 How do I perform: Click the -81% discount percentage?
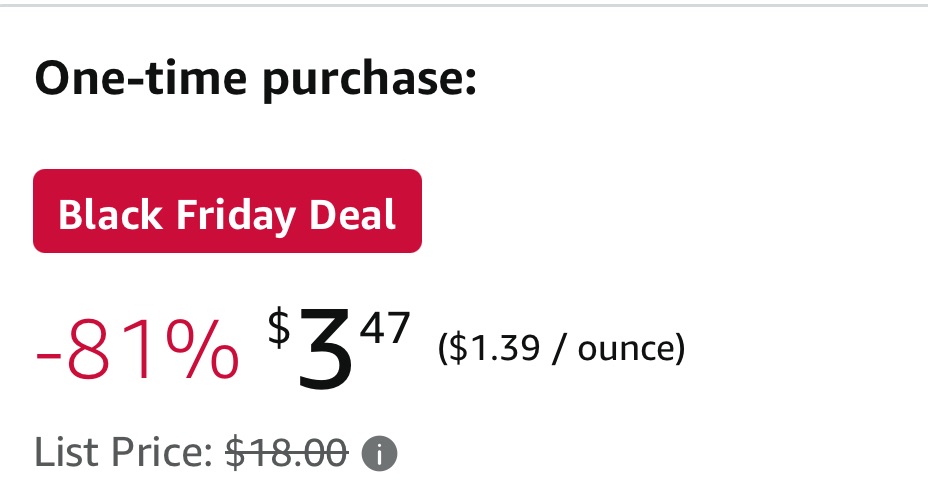tap(137, 352)
